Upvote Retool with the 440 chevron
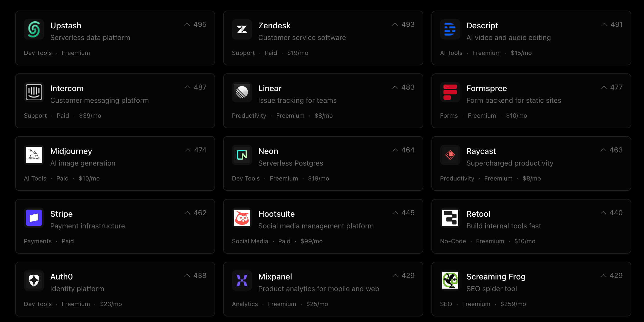The image size is (644, 322). tap(603, 213)
